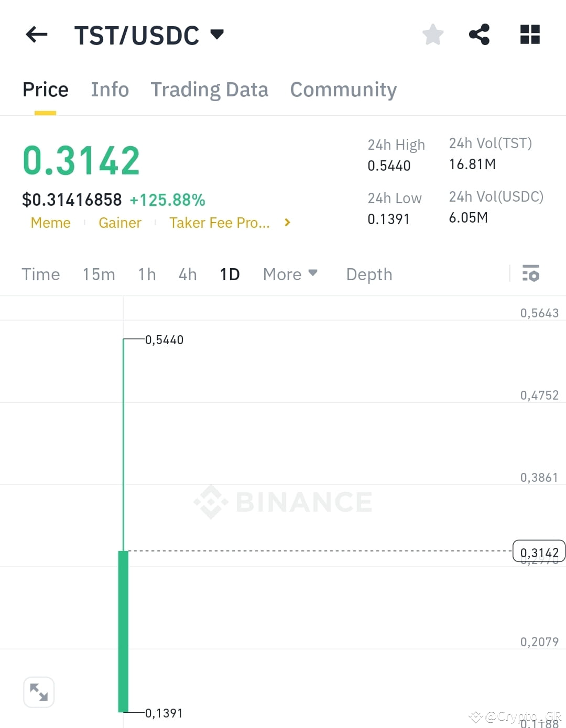Select the Depth view option
Viewport: 566px width, 728px height.
369,274
